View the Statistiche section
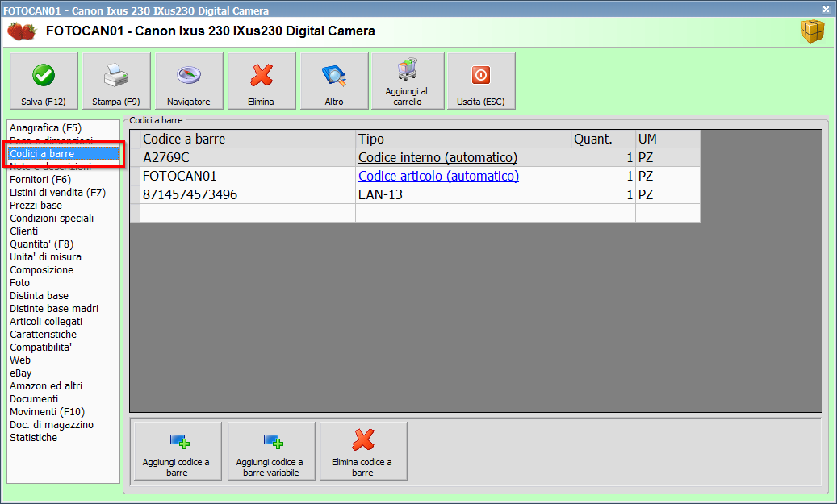Screen dimensions: 837x504 pyautogui.click(x=34, y=437)
